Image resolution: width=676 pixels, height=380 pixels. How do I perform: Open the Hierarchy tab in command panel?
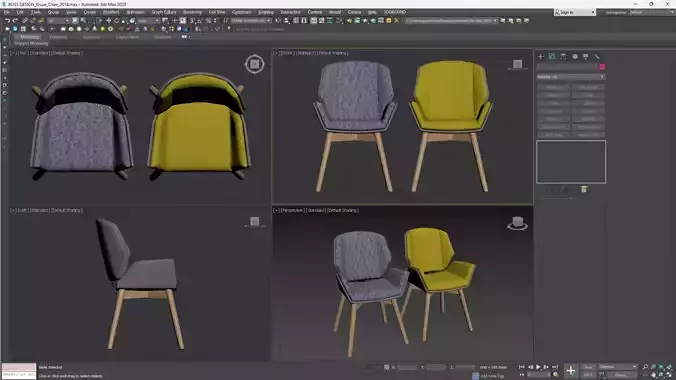click(x=563, y=57)
